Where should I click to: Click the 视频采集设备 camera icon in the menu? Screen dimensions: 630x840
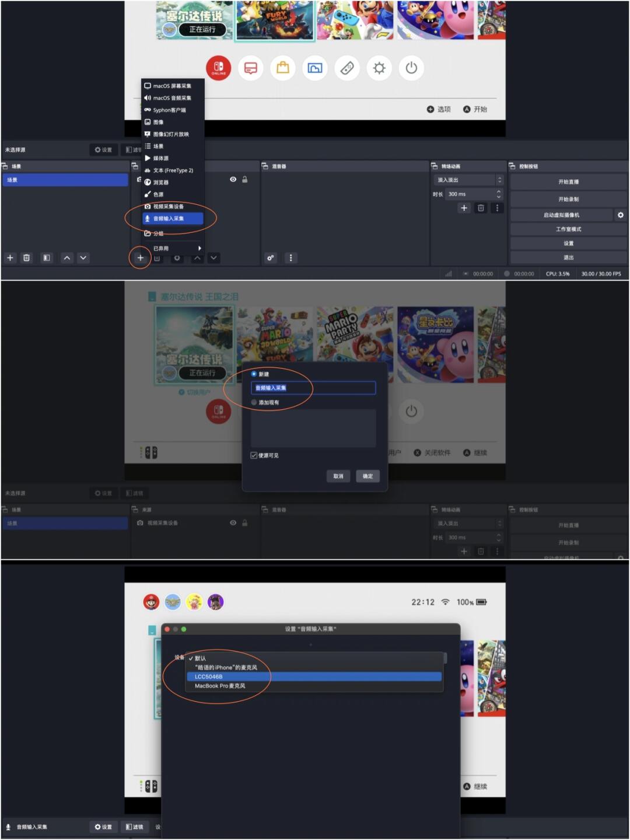tap(148, 207)
